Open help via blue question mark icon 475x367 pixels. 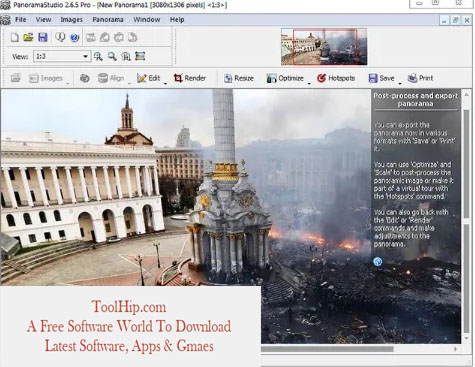point(75,37)
